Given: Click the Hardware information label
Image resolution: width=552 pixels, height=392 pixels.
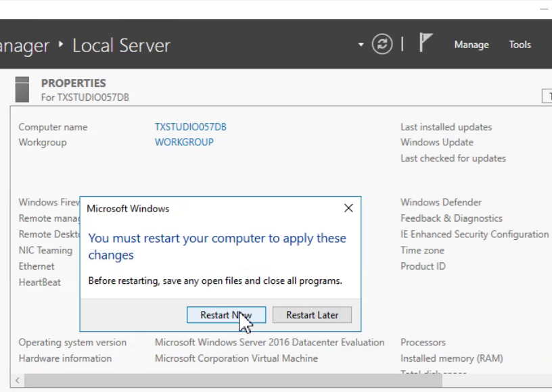Looking at the screenshot, I should (x=65, y=358).
